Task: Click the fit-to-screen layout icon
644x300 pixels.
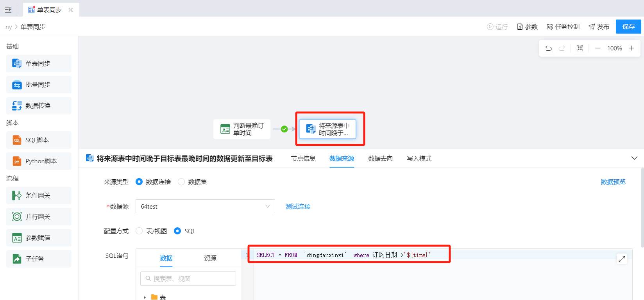Action: click(580, 48)
